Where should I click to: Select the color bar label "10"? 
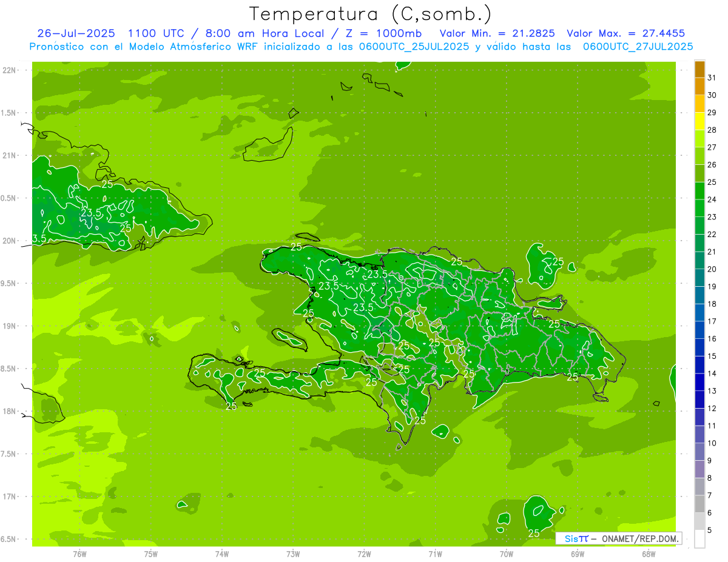coord(712,443)
